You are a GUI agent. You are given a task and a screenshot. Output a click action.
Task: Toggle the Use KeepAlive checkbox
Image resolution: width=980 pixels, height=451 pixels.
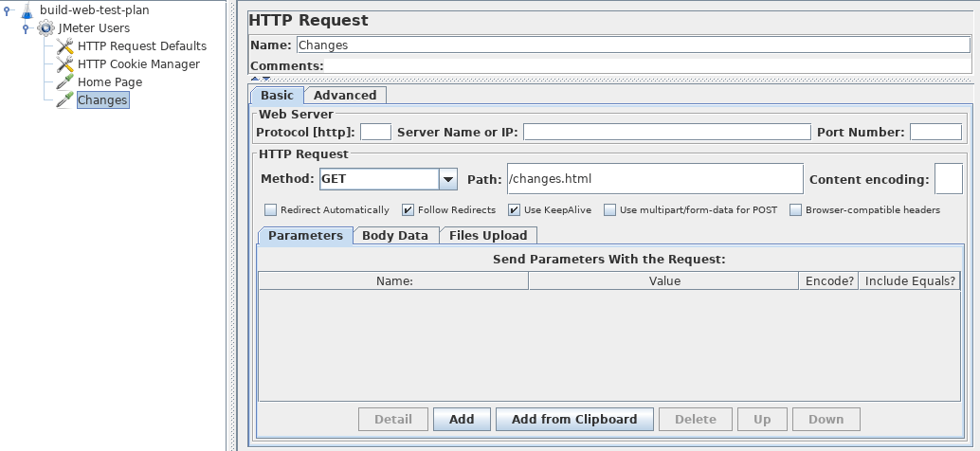515,210
